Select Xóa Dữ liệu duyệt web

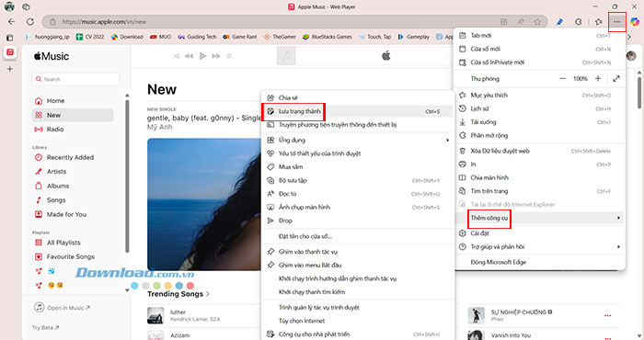pos(540,151)
